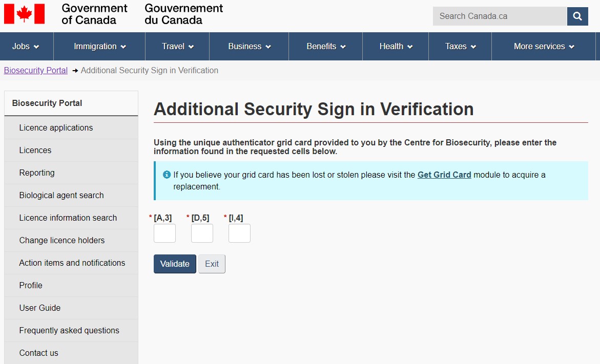Click the Biosecurity Portal breadcrumb link
Viewport: 600px width, 364px height.
pyautogui.click(x=36, y=71)
